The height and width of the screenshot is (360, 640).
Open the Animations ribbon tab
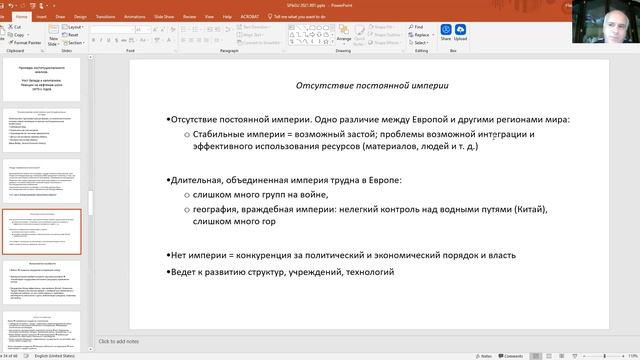pos(135,17)
